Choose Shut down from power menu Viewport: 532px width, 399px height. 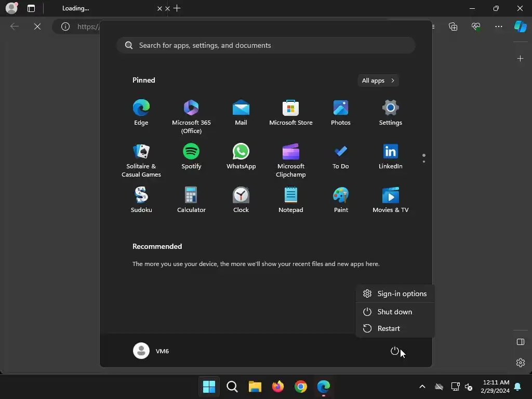[395, 312]
